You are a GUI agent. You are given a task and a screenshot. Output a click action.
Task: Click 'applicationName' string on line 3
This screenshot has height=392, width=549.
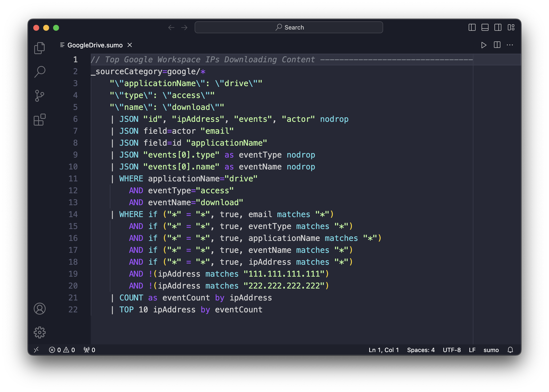coord(160,83)
